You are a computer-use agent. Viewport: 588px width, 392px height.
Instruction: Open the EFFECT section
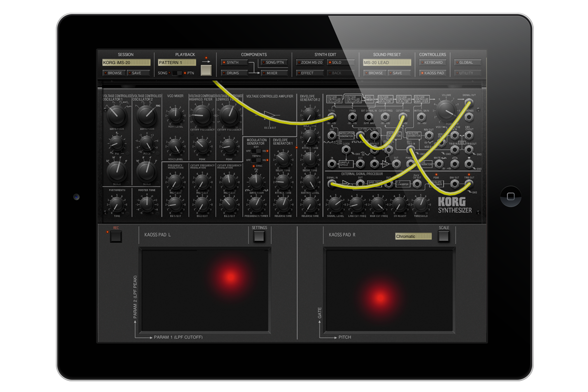[310, 73]
